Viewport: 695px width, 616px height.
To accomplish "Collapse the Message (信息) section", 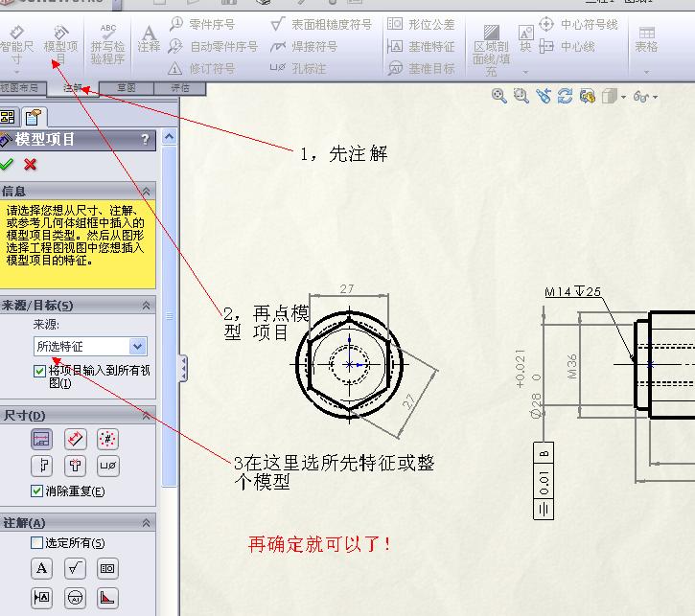I will tap(146, 192).
